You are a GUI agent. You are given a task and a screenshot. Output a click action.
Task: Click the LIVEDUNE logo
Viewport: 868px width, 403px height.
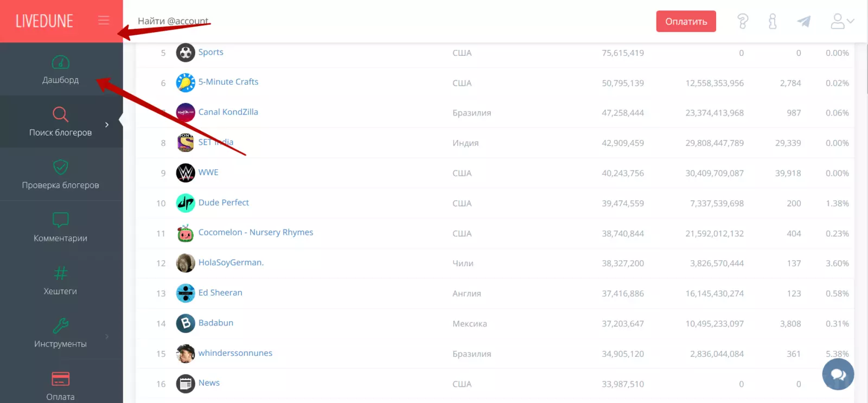coord(44,21)
